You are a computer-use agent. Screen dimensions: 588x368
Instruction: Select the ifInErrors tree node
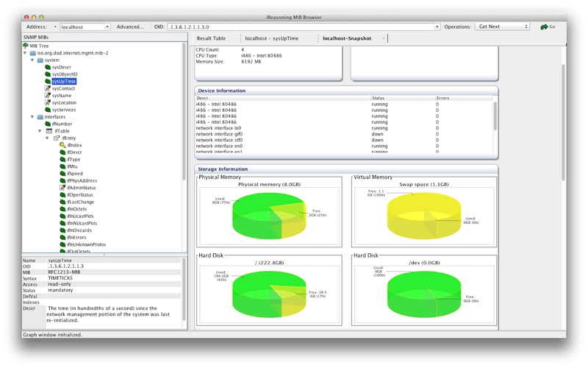[76, 237]
